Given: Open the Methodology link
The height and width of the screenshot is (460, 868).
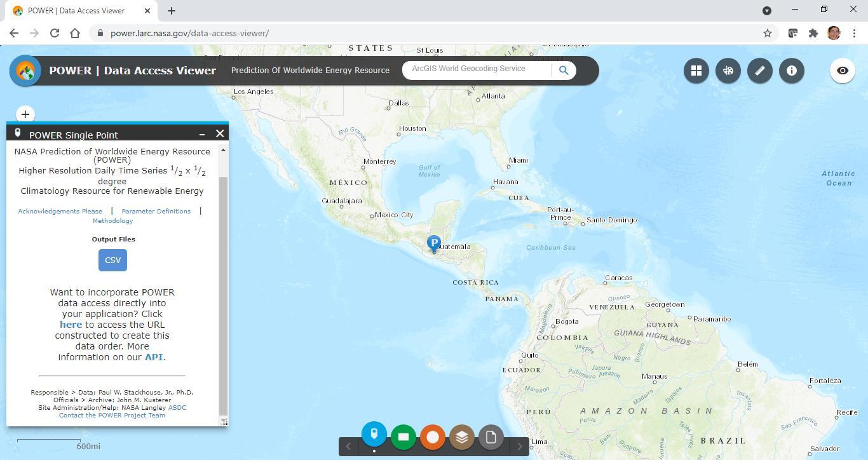Looking at the screenshot, I should click(112, 221).
